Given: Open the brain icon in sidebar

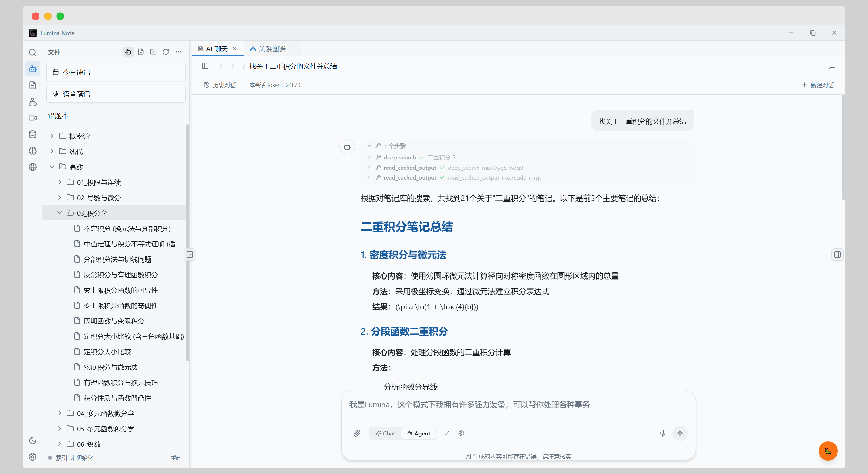Looking at the screenshot, I should click(32, 151).
